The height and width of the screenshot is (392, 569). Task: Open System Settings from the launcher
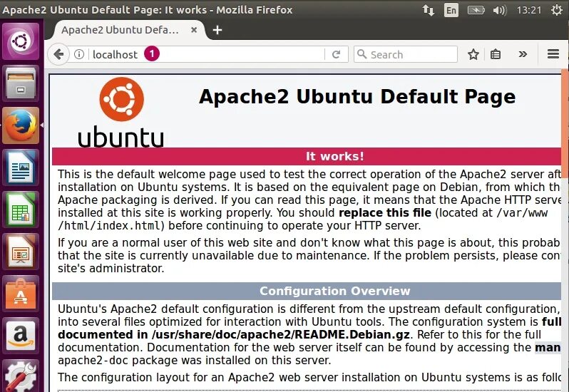coord(21,376)
